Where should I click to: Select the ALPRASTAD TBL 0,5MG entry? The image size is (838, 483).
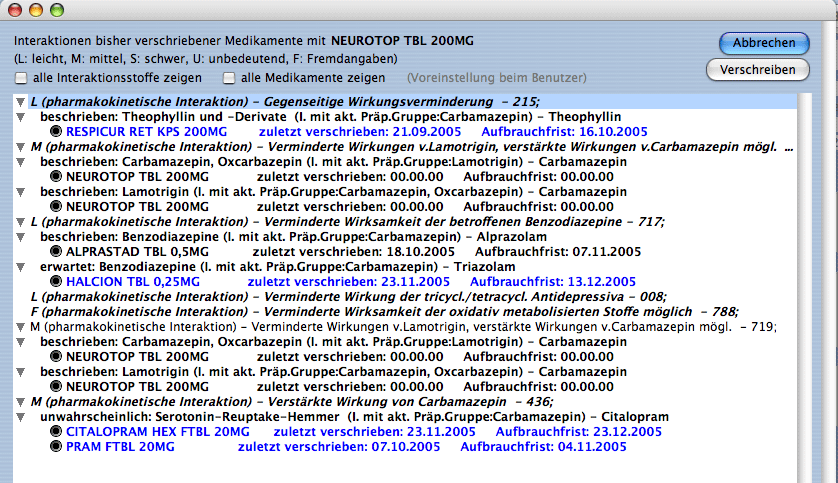[x=137, y=252]
